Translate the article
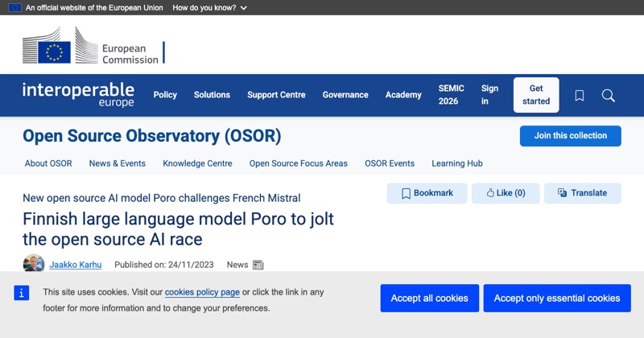 (x=582, y=193)
